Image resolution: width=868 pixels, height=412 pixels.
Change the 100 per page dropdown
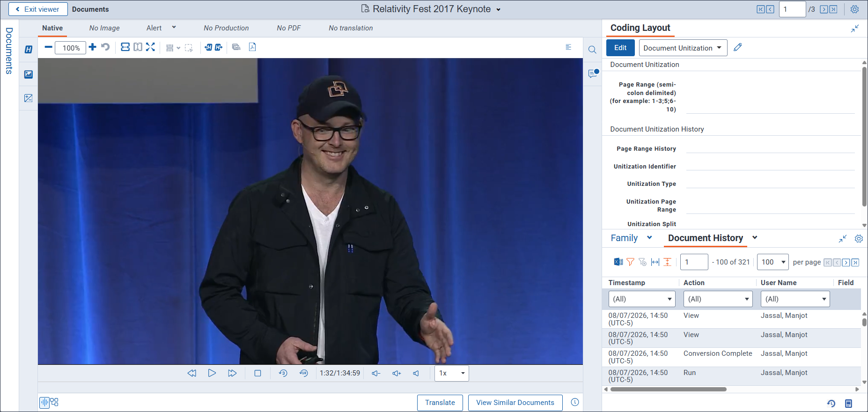pos(772,262)
